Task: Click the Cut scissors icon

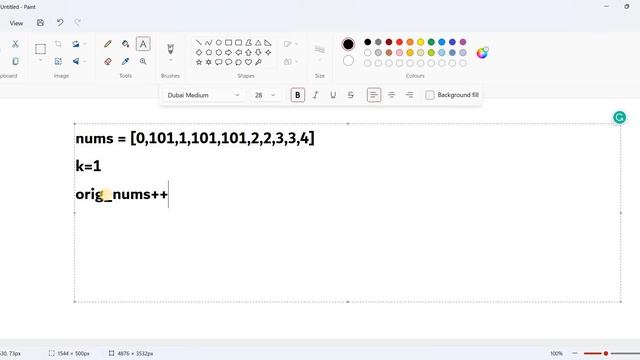Action: click(x=16, y=44)
